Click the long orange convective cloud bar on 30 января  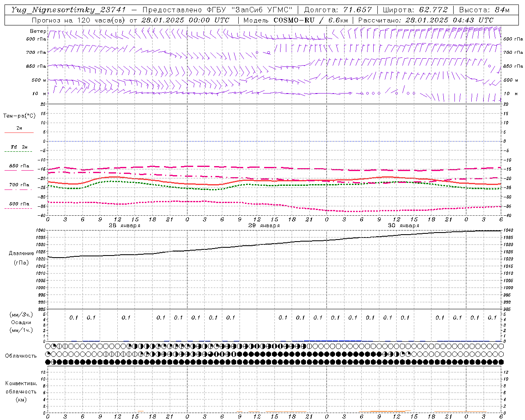point(387,411)
